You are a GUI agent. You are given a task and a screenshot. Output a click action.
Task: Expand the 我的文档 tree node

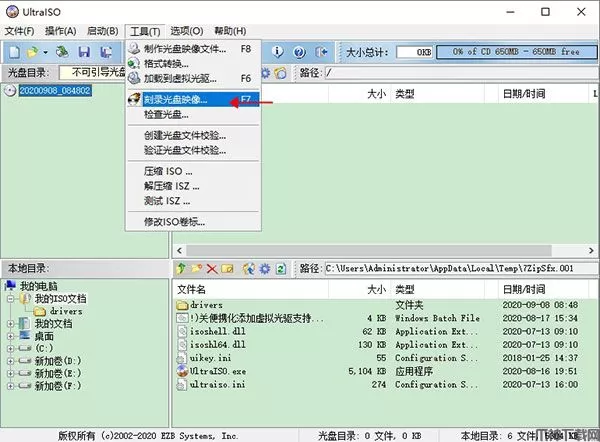[10, 324]
